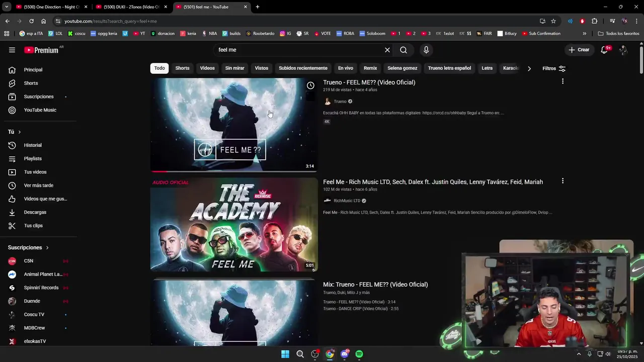The height and width of the screenshot is (362, 644).
Task: Play The Academy Feel Me thumbnail
Action: pyautogui.click(x=234, y=225)
